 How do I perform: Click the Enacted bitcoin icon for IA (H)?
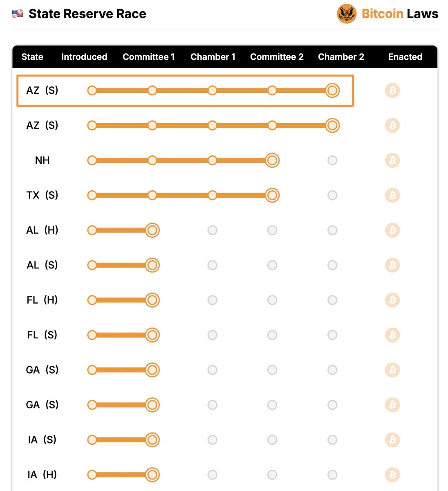392,475
